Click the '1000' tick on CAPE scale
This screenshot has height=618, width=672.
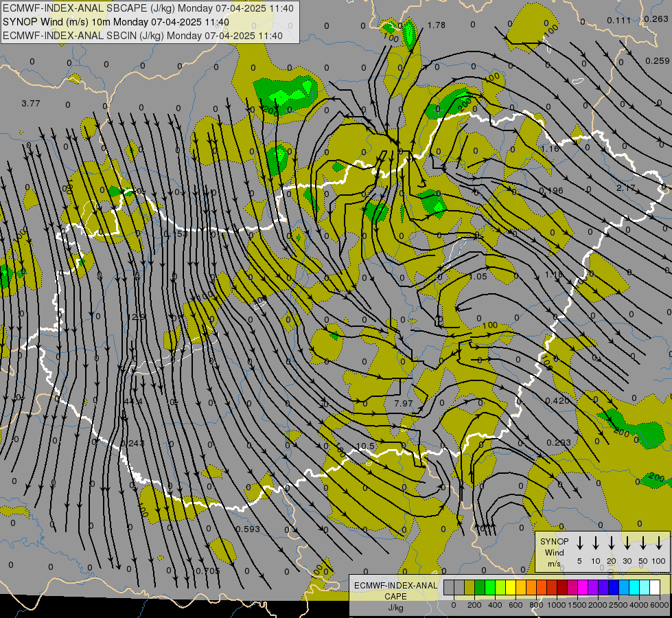pyautogui.click(x=557, y=605)
